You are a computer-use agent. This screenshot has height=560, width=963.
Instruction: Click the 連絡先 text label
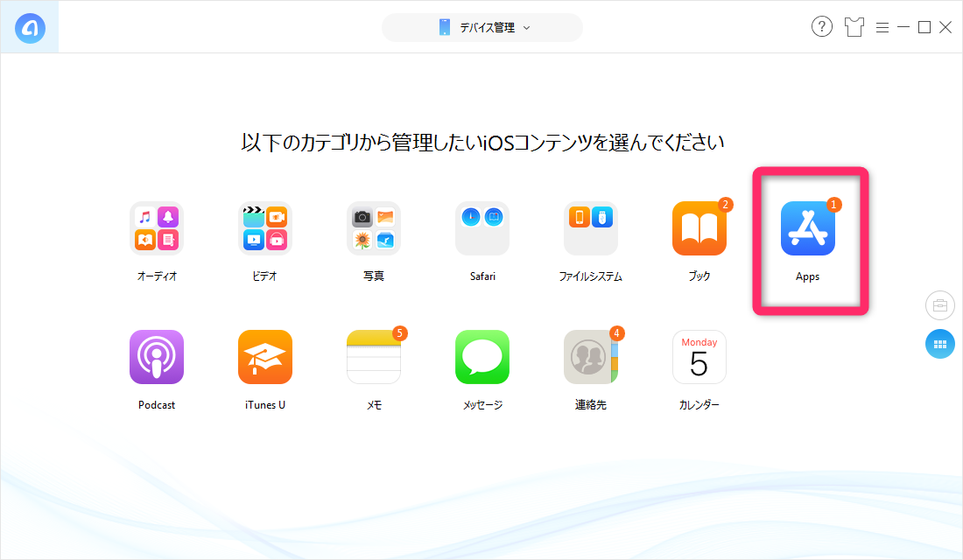591,404
